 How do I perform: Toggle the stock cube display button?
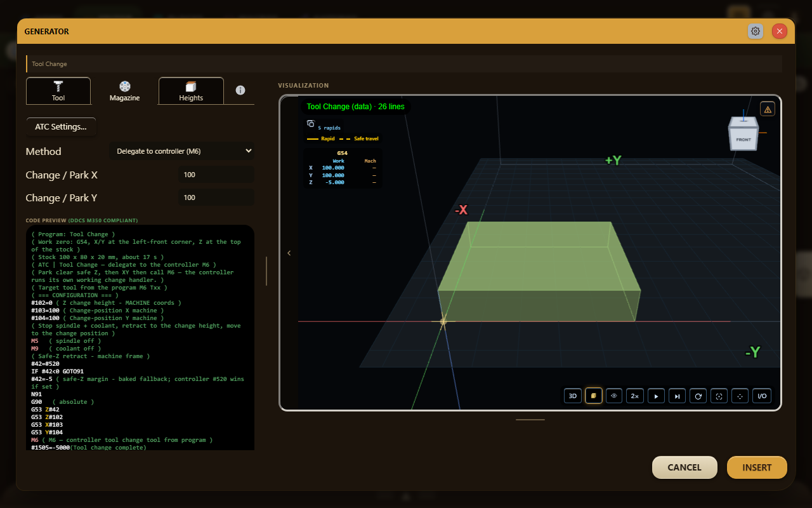(594, 396)
